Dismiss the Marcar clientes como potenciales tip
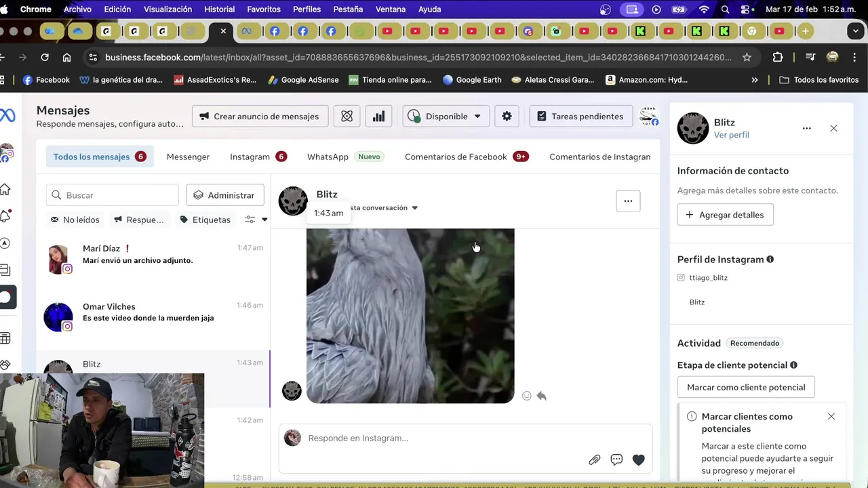Screen dimensions: 868x488 pyautogui.click(x=831, y=416)
